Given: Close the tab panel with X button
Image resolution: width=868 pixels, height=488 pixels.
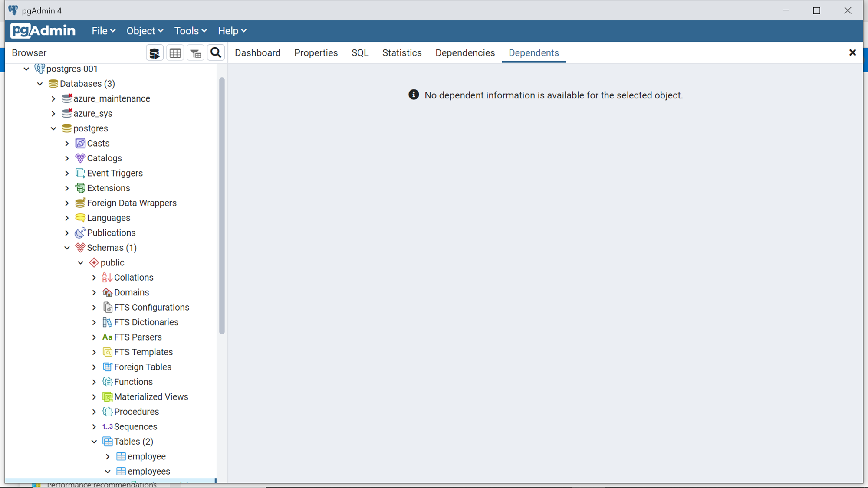Looking at the screenshot, I should click(x=852, y=53).
